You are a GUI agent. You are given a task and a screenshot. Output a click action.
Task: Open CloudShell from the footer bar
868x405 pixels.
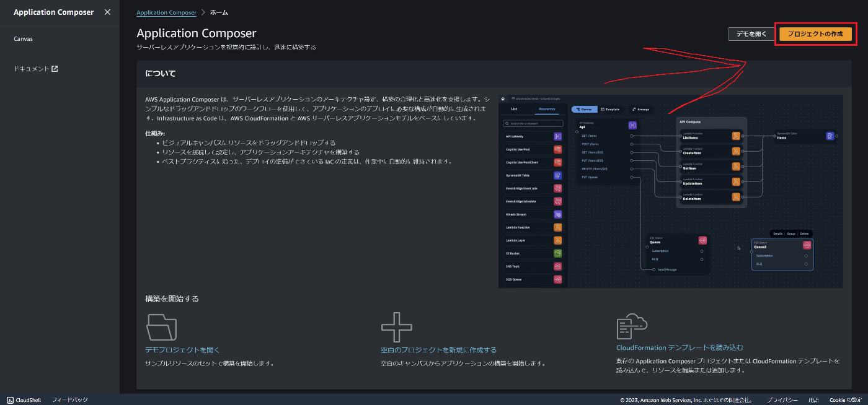[x=24, y=400]
